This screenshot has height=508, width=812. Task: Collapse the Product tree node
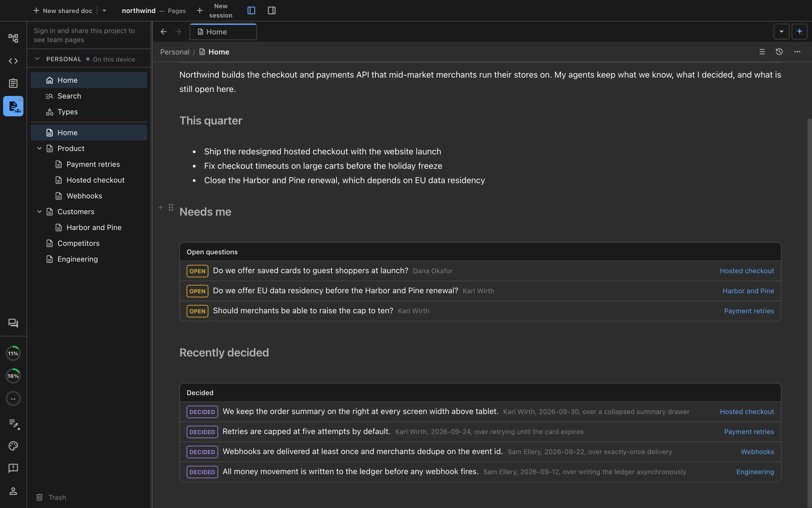[39, 148]
